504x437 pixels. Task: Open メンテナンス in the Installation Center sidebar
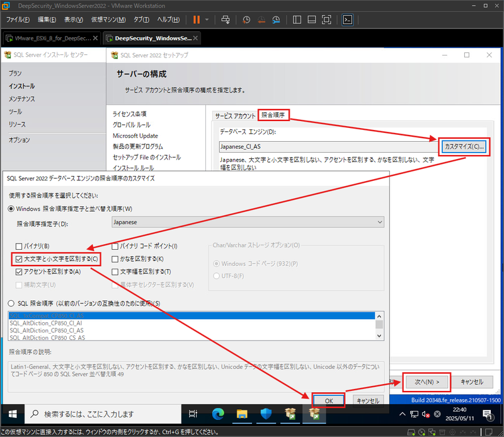click(x=22, y=99)
